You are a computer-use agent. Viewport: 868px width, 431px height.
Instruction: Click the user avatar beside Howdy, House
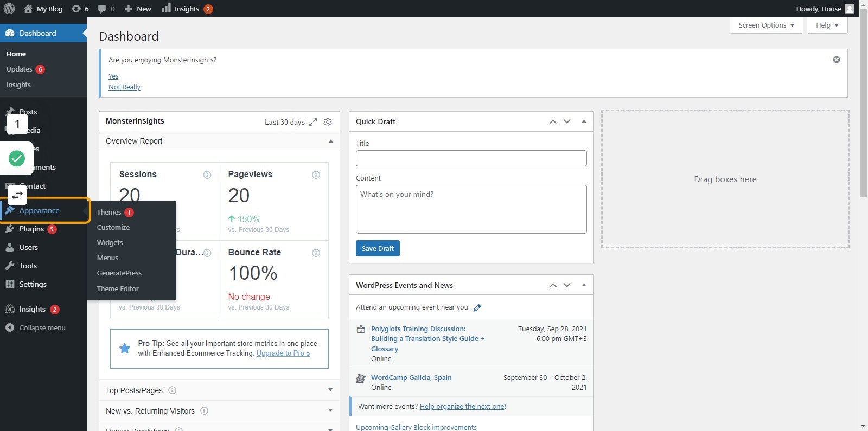coord(850,9)
